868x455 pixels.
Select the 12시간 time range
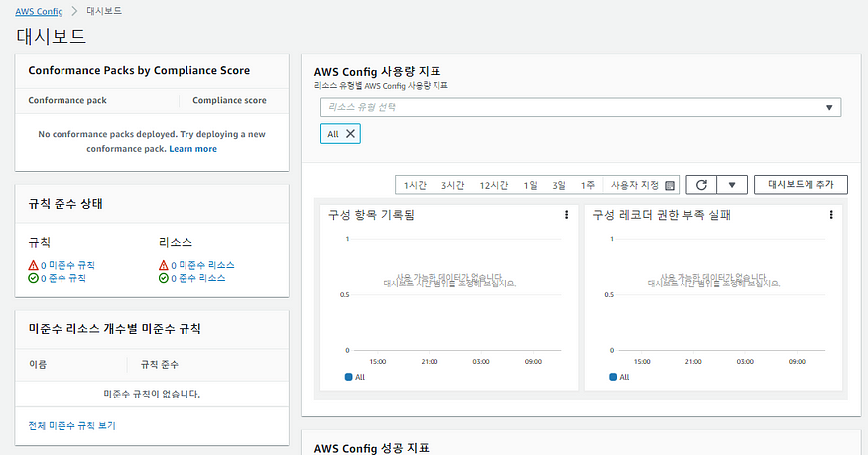(x=494, y=185)
